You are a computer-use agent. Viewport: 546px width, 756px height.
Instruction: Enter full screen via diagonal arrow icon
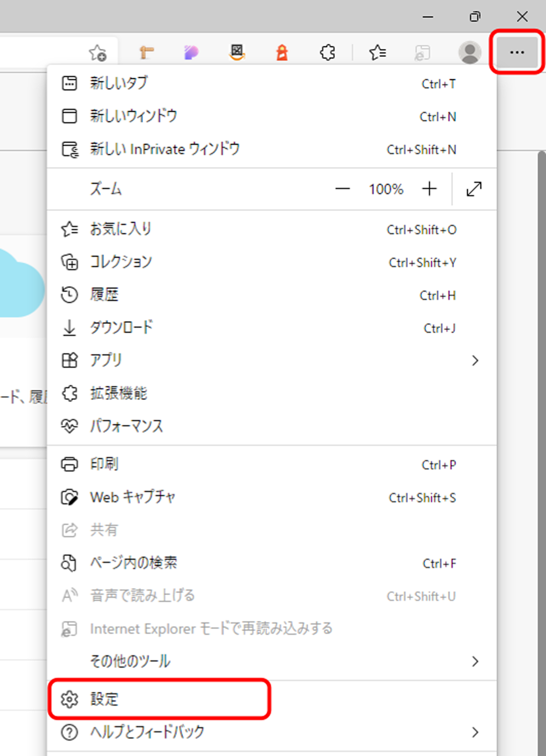[x=474, y=189]
